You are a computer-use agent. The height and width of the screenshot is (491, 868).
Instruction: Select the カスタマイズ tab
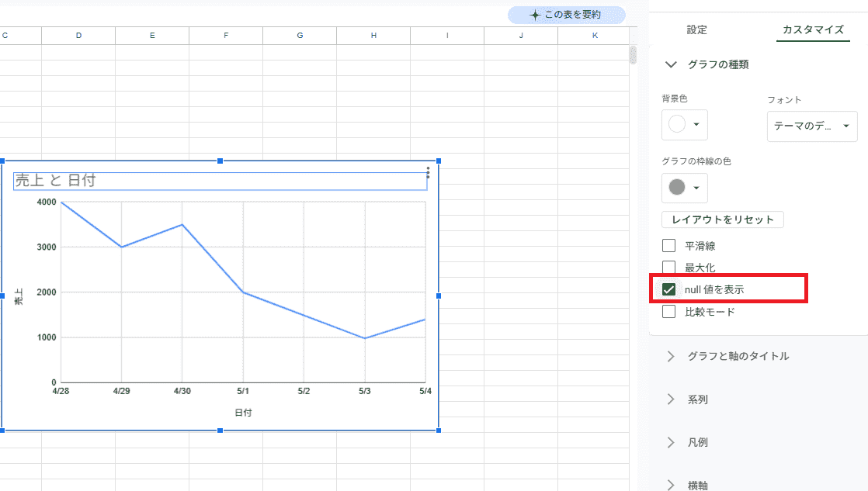[x=813, y=29]
